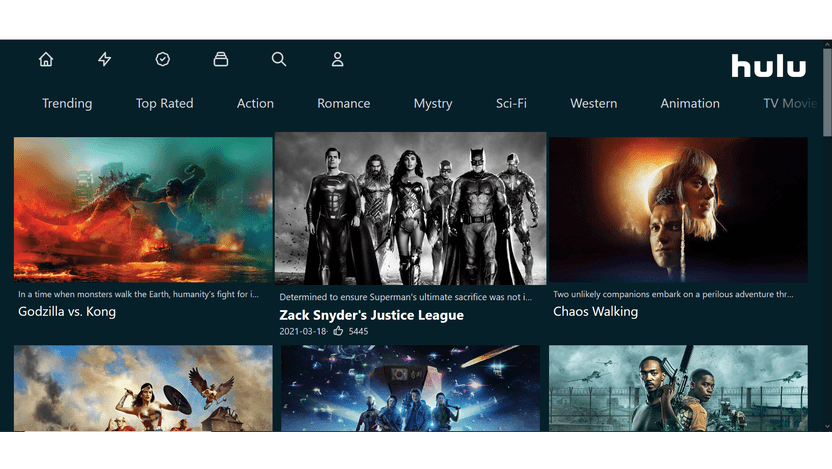Open the Godzilla vs. Kong poster

[x=143, y=210]
